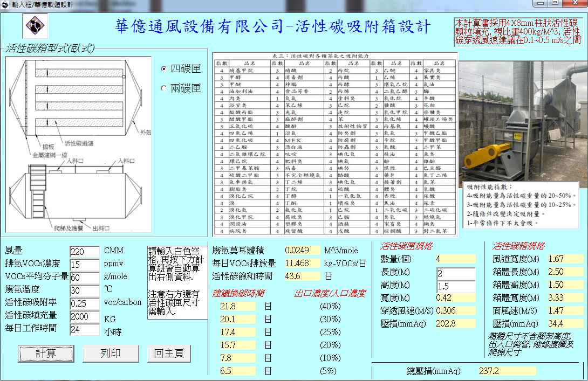Click the 活性碳箱規格 heading
Viewport: 588px width, 381px height.
coord(518,246)
